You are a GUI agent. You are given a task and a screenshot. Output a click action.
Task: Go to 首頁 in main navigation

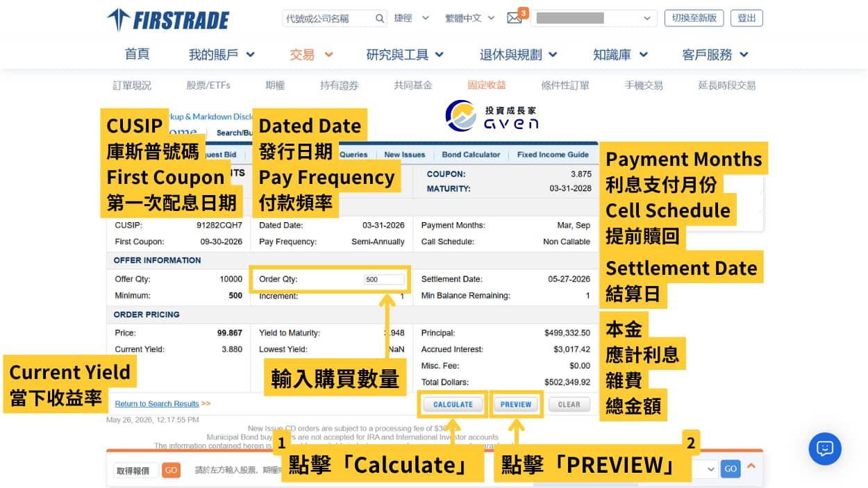(x=137, y=54)
